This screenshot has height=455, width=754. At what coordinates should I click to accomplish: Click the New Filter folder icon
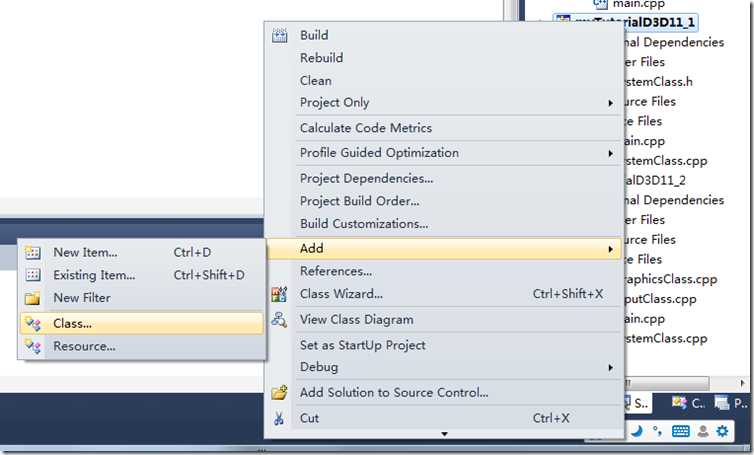pos(33,298)
